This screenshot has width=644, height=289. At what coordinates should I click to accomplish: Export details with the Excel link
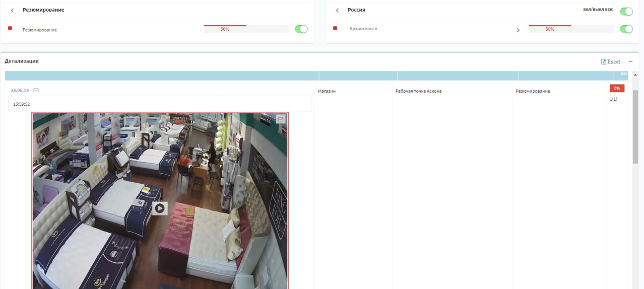point(611,61)
